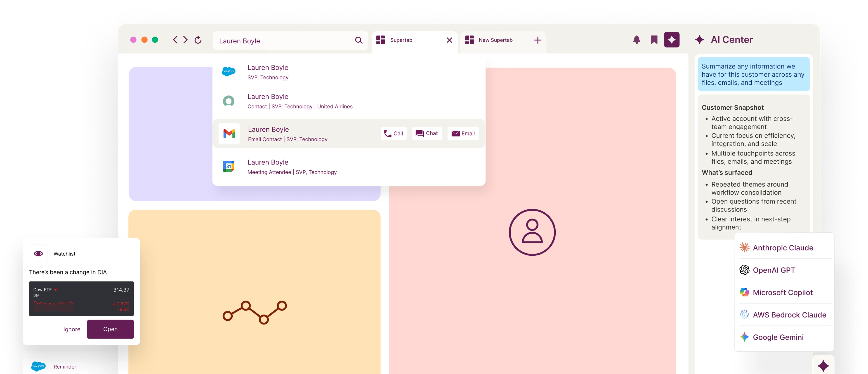Click the Lauren Boyle search field
The height and width of the screenshot is (374, 868).
(x=283, y=41)
